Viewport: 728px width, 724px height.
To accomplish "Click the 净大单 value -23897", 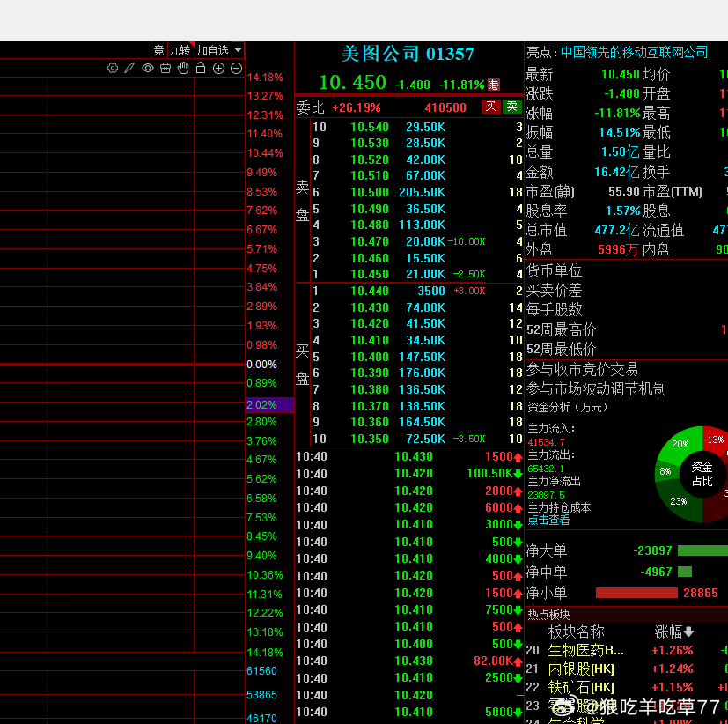I will 652,550.
